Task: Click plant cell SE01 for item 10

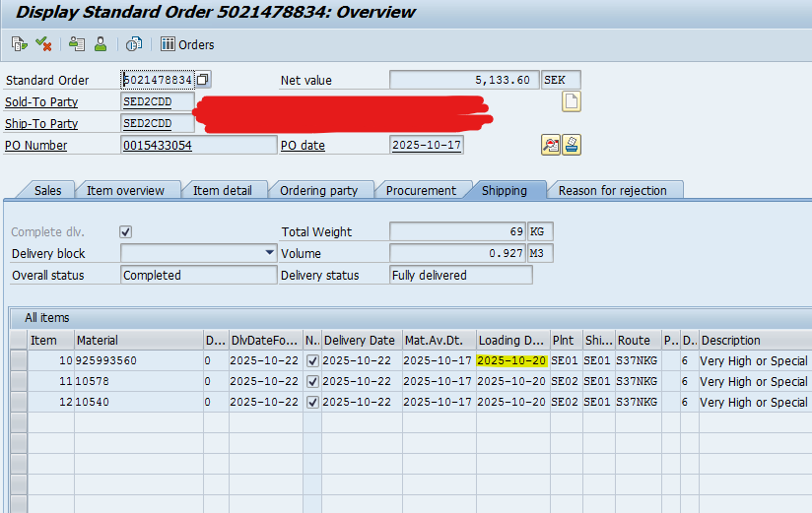Action: 567,360
